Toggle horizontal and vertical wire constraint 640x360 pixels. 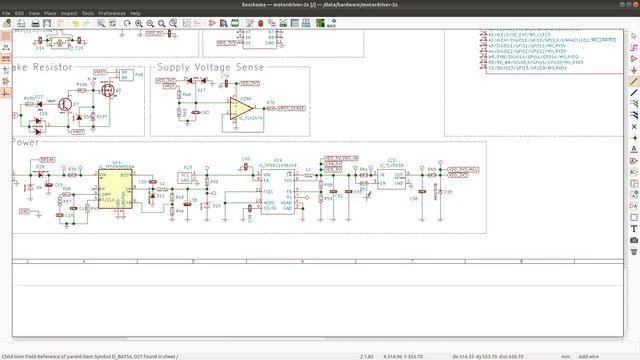(x=6, y=93)
